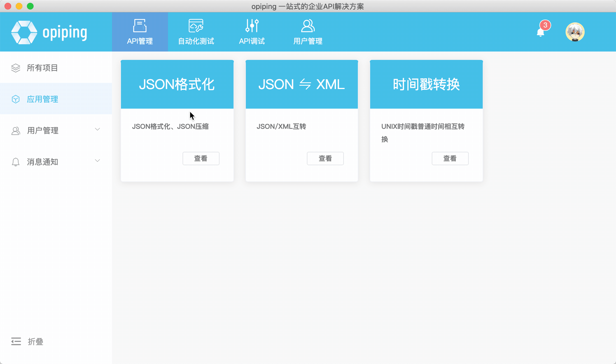This screenshot has width=616, height=364.
Task: Click the 自动化测试 cloud wrench icon
Action: point(196,26)
